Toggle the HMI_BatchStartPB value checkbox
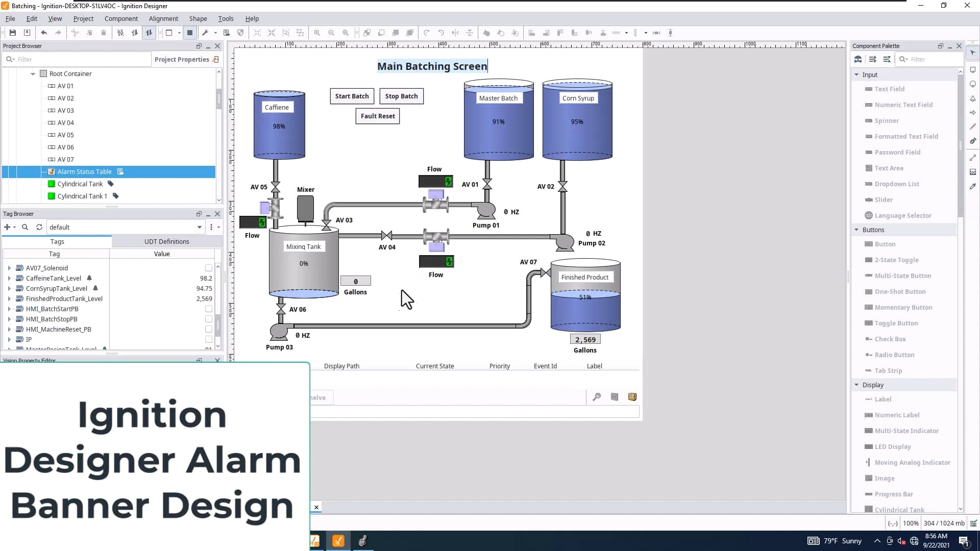This screenshot has height=551, width=980. pos(208,309)
